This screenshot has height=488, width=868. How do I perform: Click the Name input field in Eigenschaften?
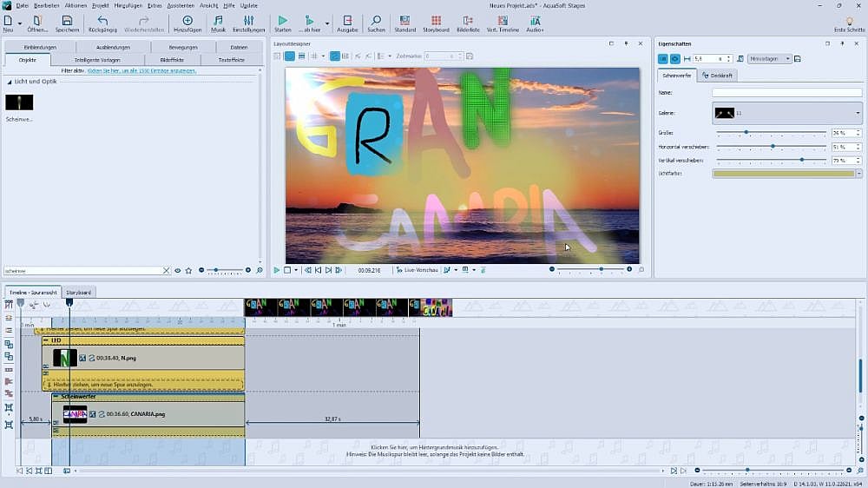(x=786, y=92)
